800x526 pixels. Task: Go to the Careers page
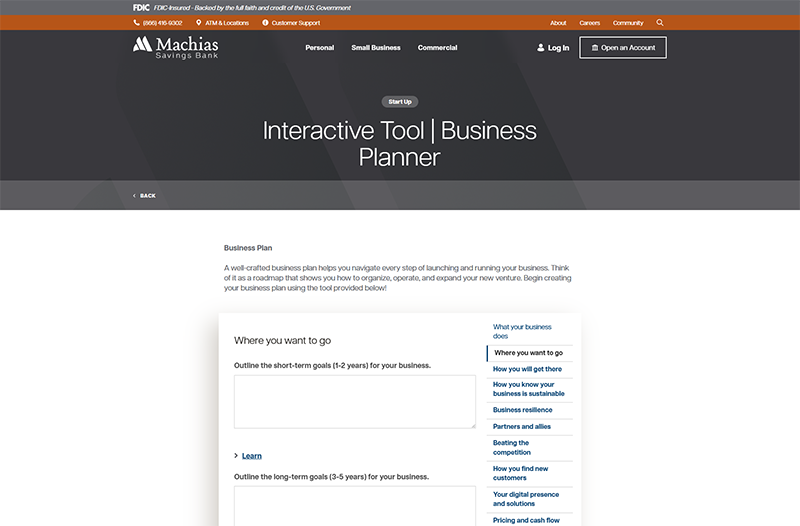pyautogui.click(x=590, y=23)
